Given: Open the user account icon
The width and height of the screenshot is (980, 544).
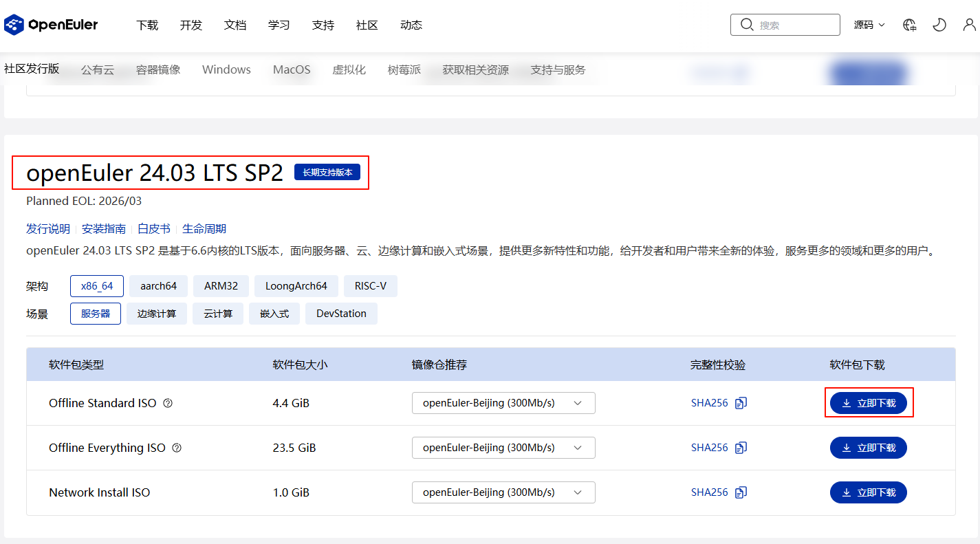Looking at the screenshot, I should pyautogui.click(x=969, y=25).
